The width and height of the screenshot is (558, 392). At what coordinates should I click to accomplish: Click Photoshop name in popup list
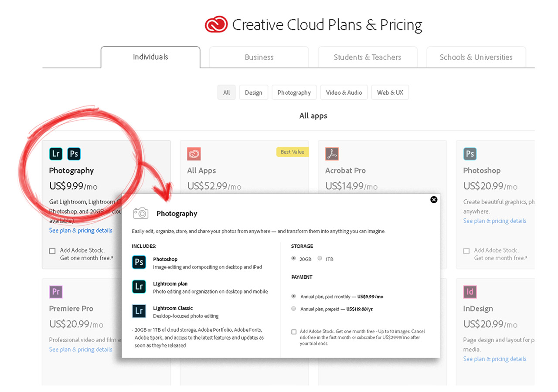[165, 259]
